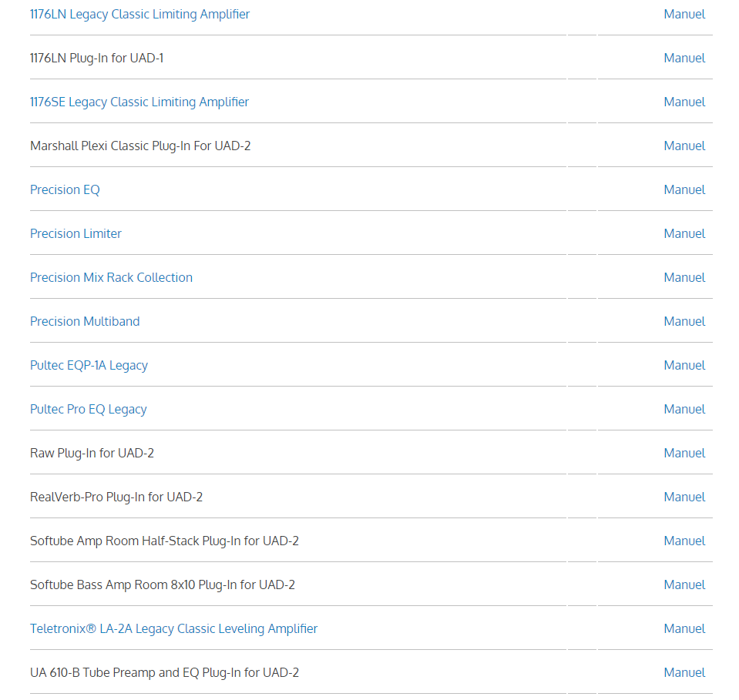
Task: Open the Precision Multiband product link
Action: point(85,321)
